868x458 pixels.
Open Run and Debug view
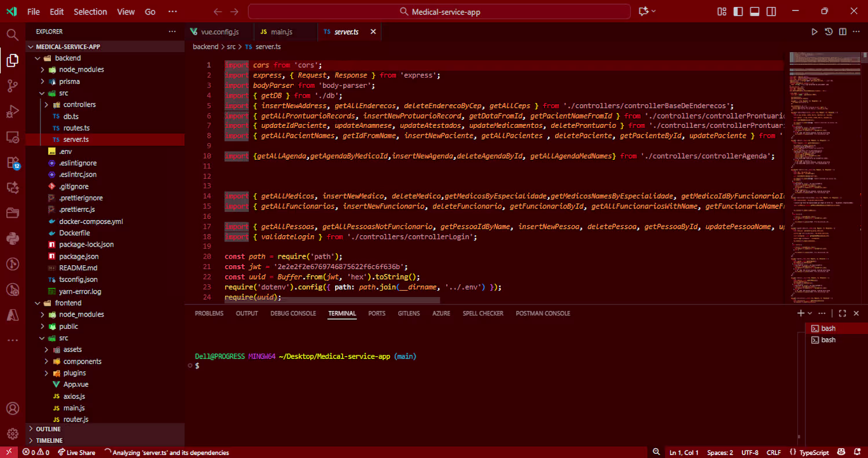pos(13,112)
